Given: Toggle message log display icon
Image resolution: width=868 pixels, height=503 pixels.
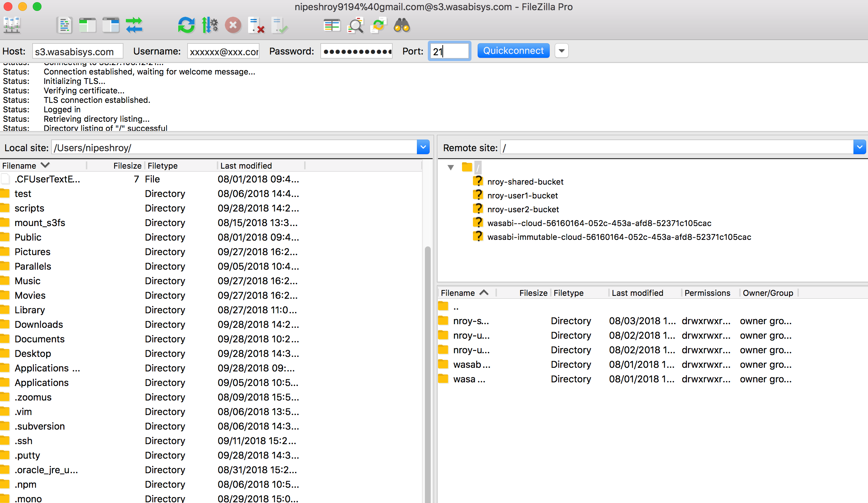Looking at the screenshot, I should click(x=64, y=25).
